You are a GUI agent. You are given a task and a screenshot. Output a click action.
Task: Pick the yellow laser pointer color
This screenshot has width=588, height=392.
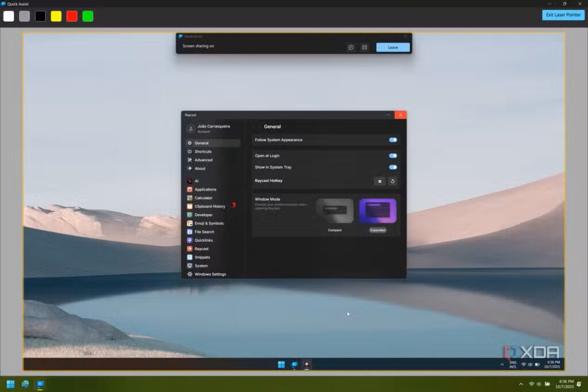click(56, 16)
